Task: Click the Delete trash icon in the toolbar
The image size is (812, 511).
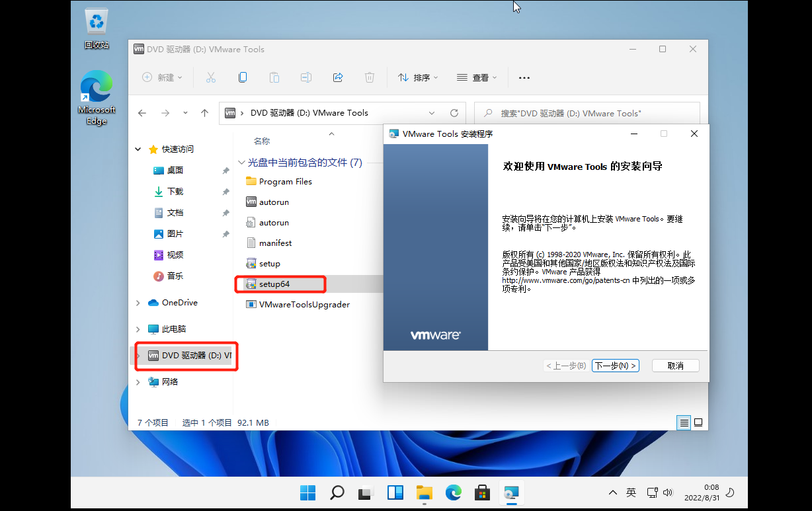Action: [370, 77]
